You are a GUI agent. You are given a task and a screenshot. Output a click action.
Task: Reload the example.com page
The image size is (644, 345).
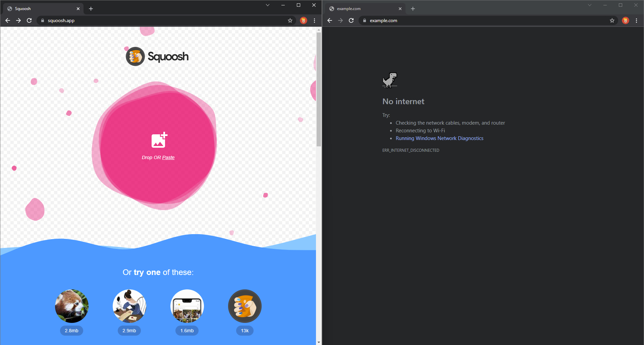(x=351, y=20)
